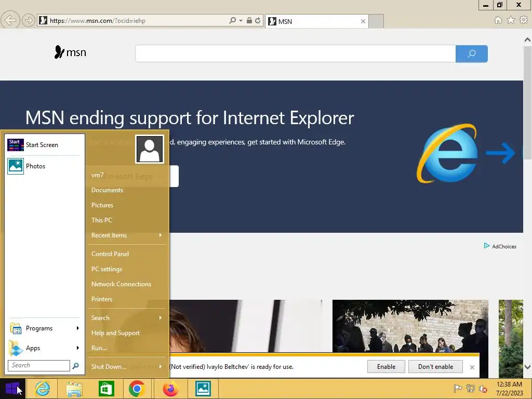
Task: Open the address bar autocomplete dropdown arrow
Action: point(241,21)
